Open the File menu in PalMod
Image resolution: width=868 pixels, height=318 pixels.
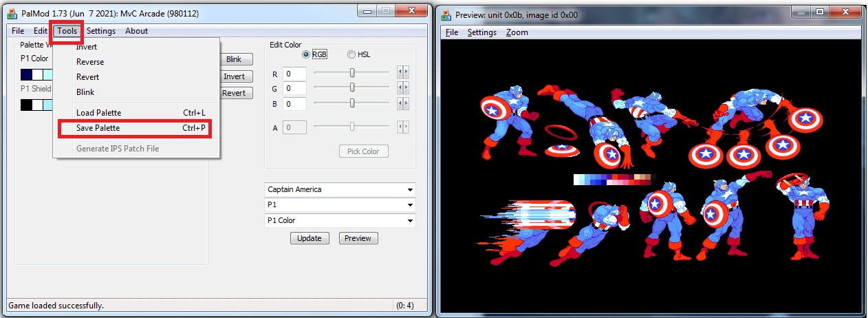pyautogui.click(x=18, y=31)
